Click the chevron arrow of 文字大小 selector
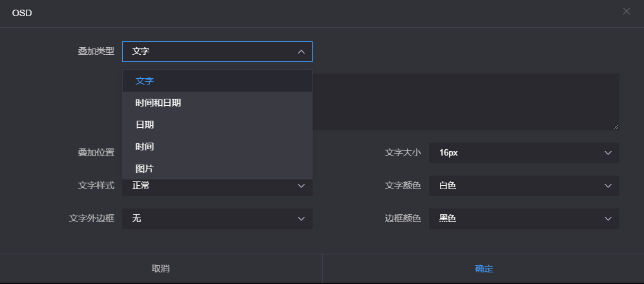Image resolution: width=644 pixels, height=284 pixels. point(608,153)
